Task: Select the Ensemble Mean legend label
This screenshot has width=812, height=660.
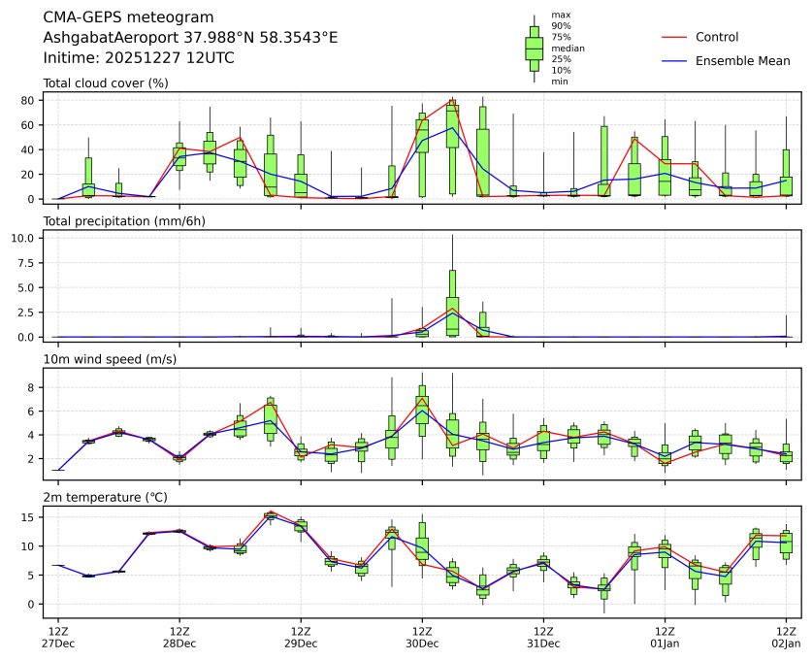Action: tap(742, 61)
